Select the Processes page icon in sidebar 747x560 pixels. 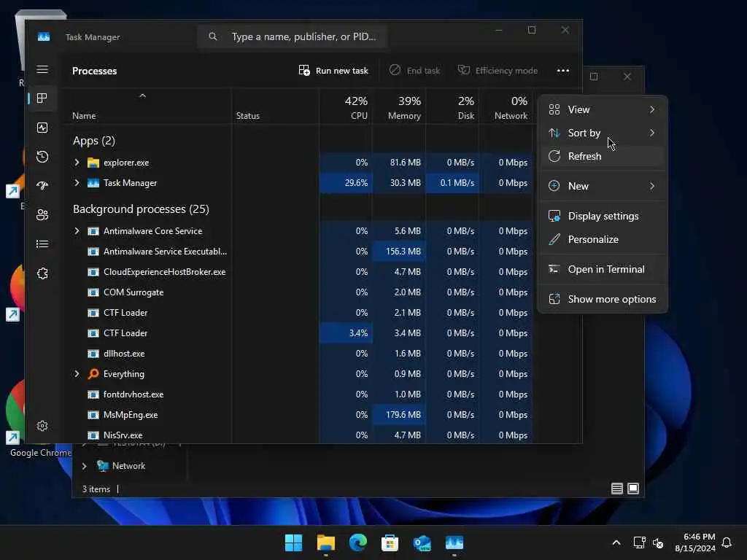pos(42,98)
